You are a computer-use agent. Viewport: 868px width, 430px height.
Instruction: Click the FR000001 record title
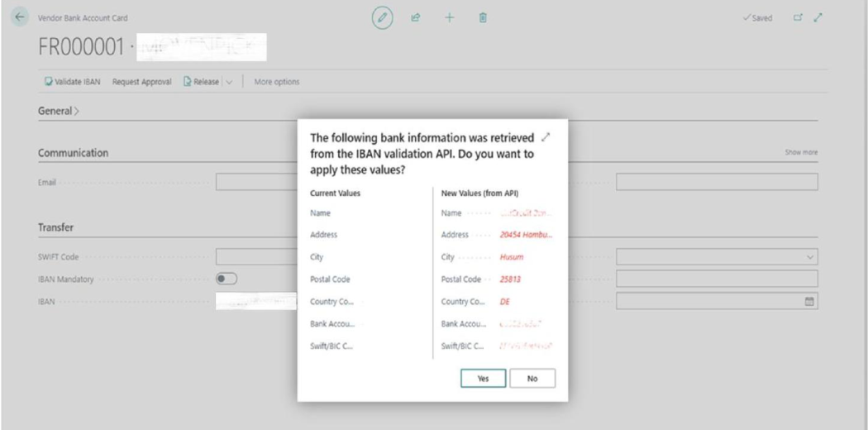coord(81,48)
